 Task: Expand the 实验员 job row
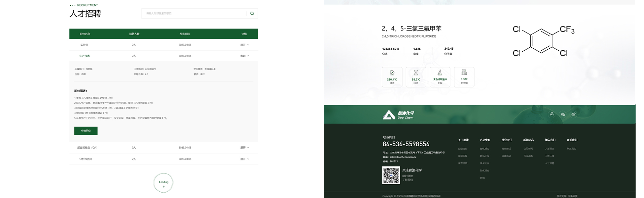pos(245,45)
